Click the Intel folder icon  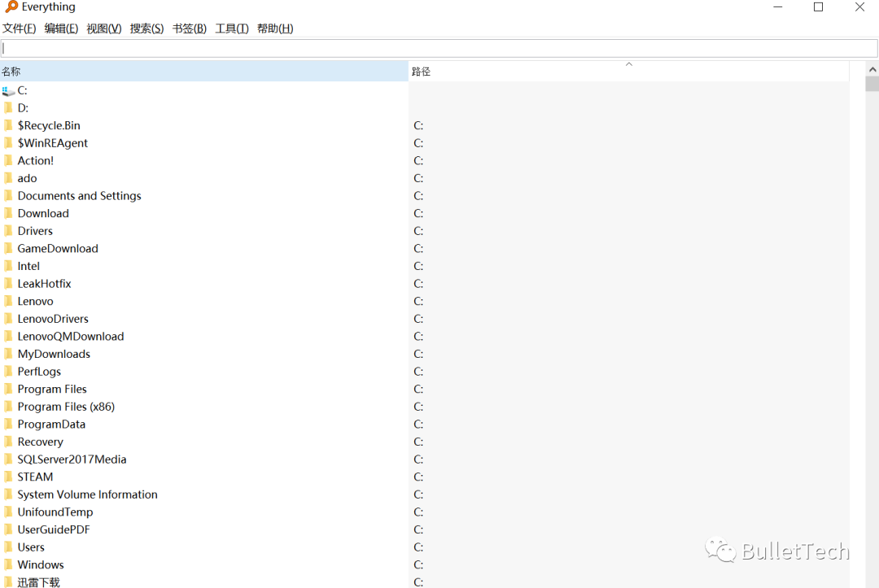tap(8, 265)
